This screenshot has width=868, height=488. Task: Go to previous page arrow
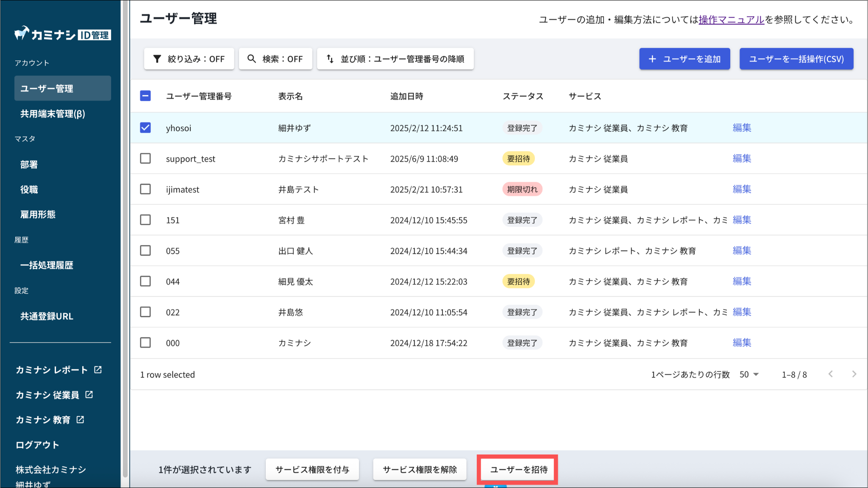tap(831, 374)
